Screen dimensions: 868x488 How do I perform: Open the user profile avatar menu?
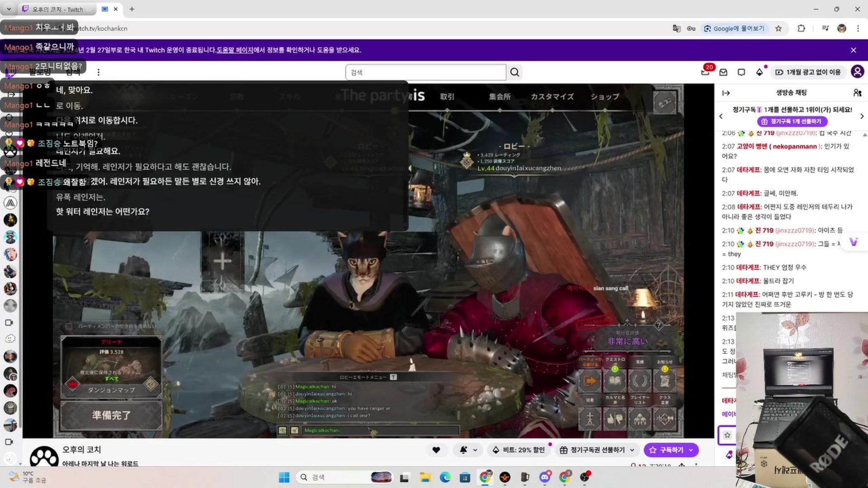tap(857, 71)
